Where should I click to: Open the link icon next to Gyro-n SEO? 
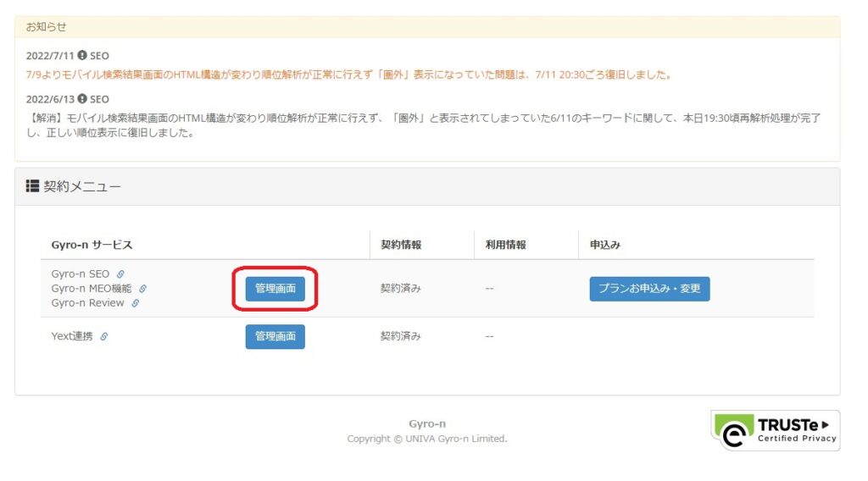(x=120, y=274)
